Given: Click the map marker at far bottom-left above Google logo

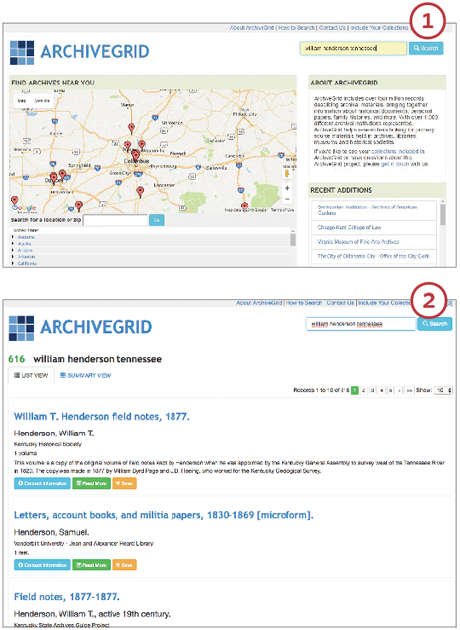Looking at the screenshot, I should tap(14, 200).
